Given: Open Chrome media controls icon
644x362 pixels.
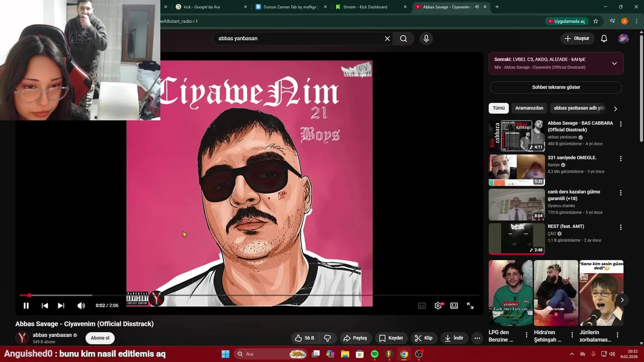Looking at the screenshot, I should [612, 21].
